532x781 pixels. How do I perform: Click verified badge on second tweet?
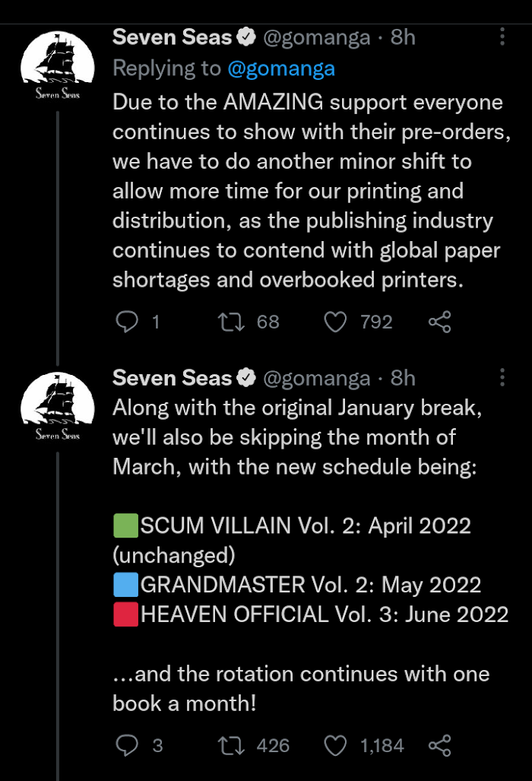click(247, 378)
